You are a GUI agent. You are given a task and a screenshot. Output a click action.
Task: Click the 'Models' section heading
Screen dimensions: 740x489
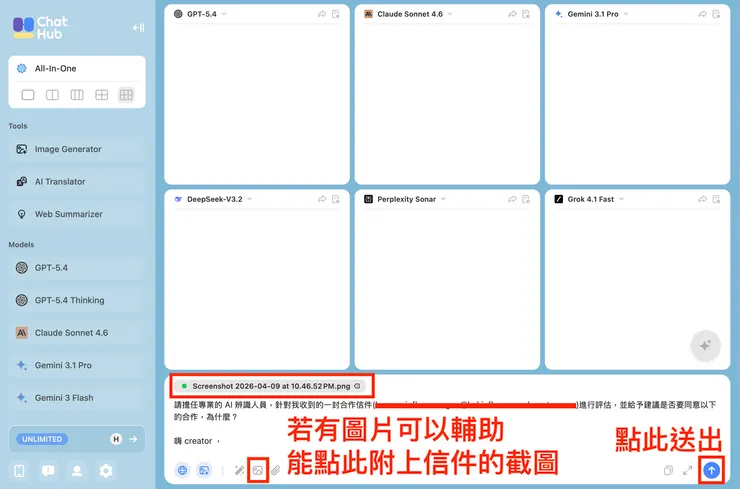21,244
